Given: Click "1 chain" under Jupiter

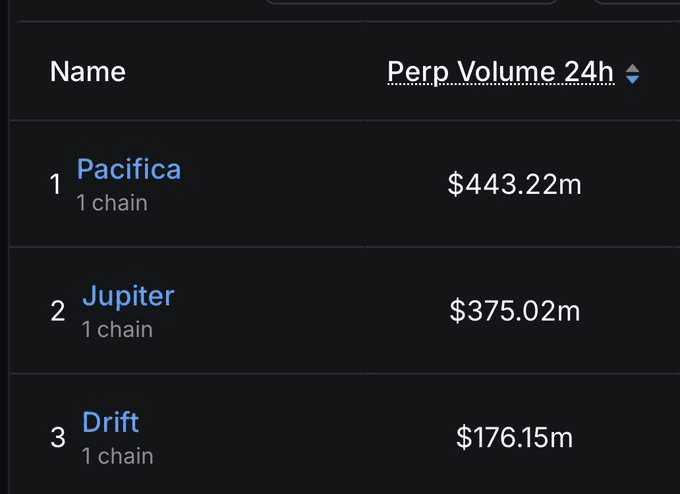Looking at the screenshot, I should pos(117,329).
